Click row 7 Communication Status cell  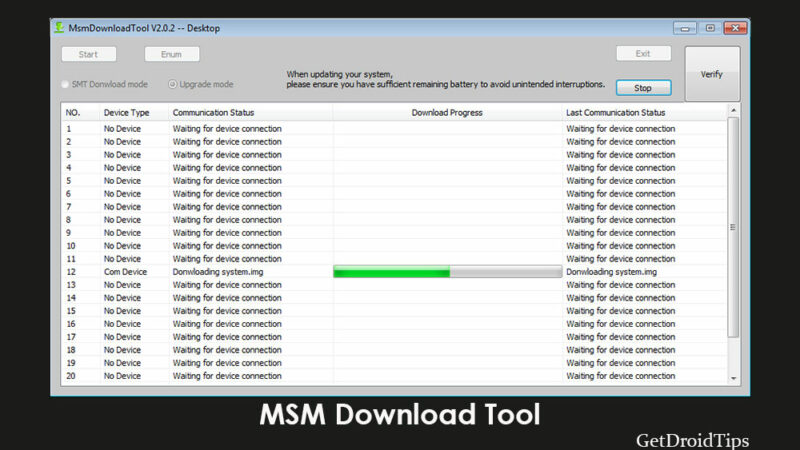coord(227,207)
